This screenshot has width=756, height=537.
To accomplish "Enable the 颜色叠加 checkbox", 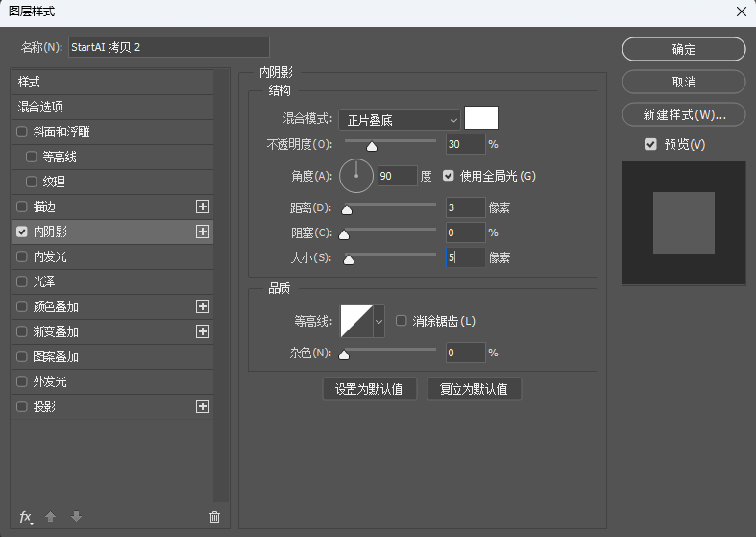I will (22, 306).
